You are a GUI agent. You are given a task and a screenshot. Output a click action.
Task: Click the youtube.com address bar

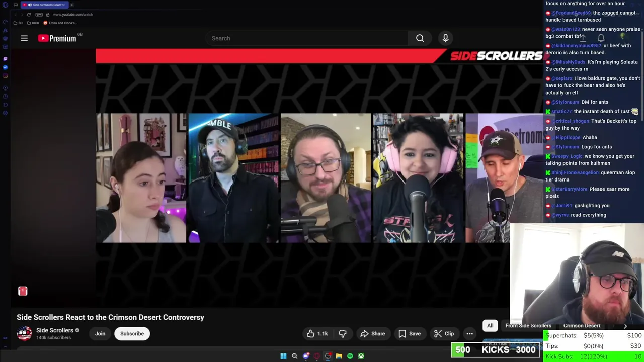click(73, 15)
